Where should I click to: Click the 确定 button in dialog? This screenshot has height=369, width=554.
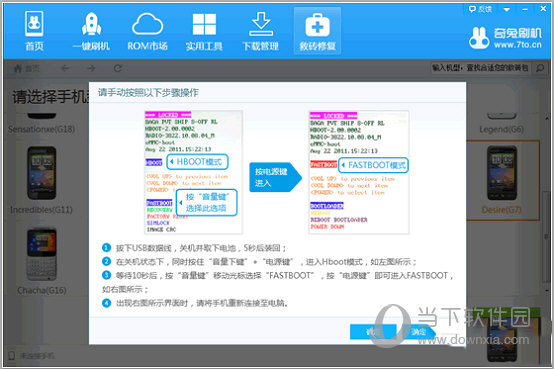[x=418, y=332]
